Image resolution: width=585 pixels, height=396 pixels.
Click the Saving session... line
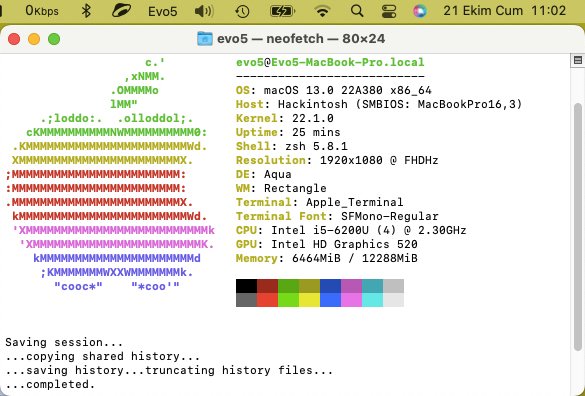click(64, 342)
